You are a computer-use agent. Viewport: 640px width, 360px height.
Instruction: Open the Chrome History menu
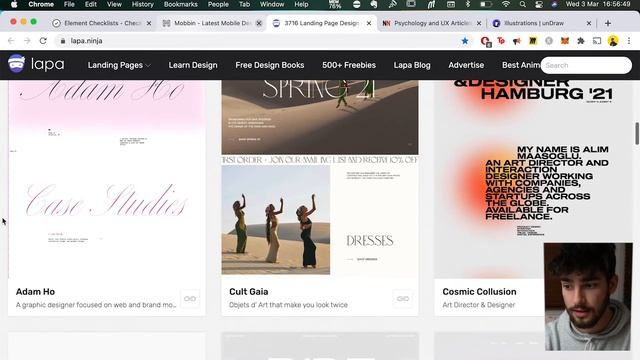142,4
